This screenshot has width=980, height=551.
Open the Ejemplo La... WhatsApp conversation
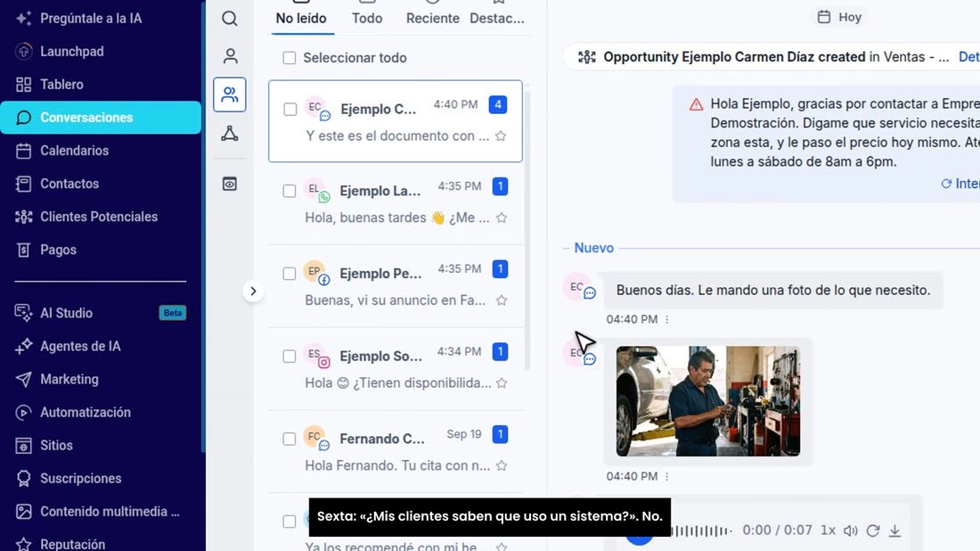[x=396, y=204]
